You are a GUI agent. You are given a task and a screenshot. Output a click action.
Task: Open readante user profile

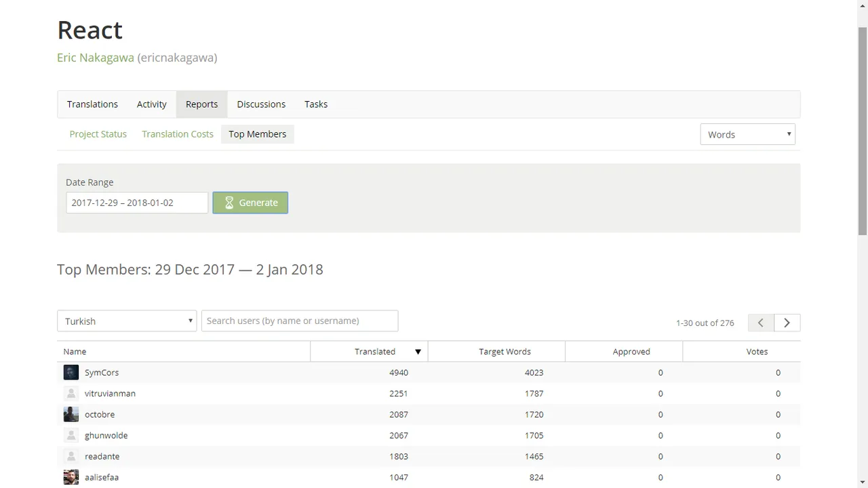point(102,456)
